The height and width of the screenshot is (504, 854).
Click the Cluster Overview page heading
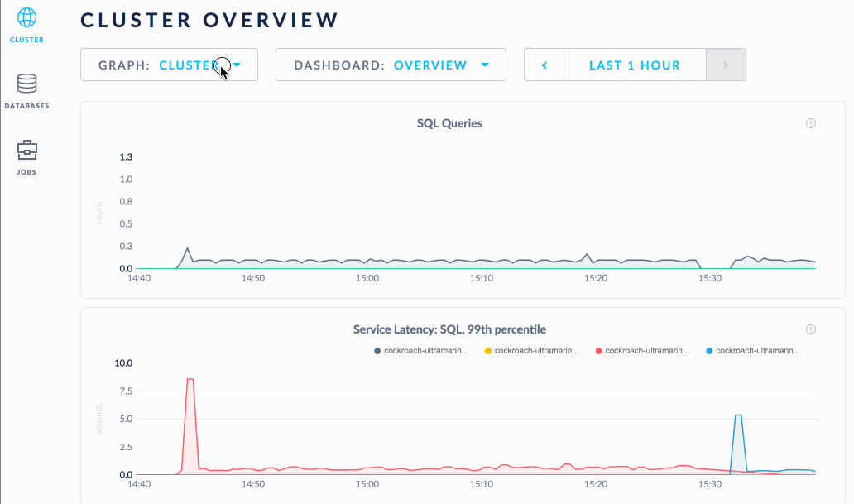click(209, 21)
